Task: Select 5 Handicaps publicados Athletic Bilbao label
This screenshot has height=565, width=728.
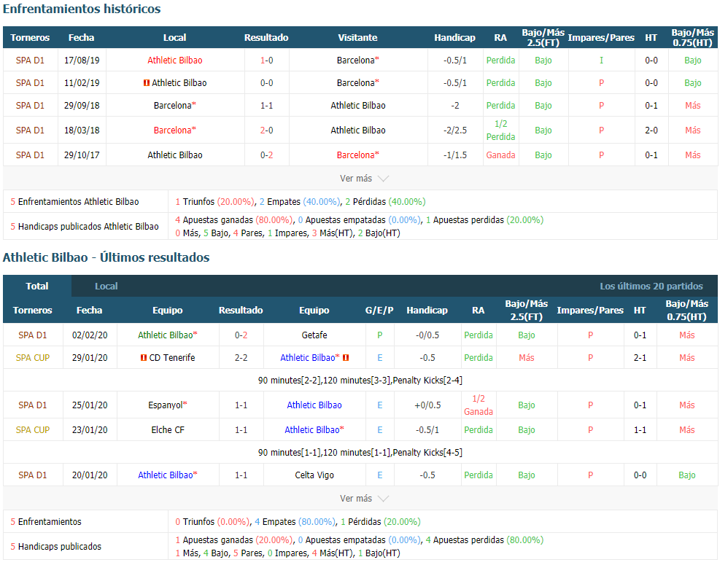Action: coord(85,227)
